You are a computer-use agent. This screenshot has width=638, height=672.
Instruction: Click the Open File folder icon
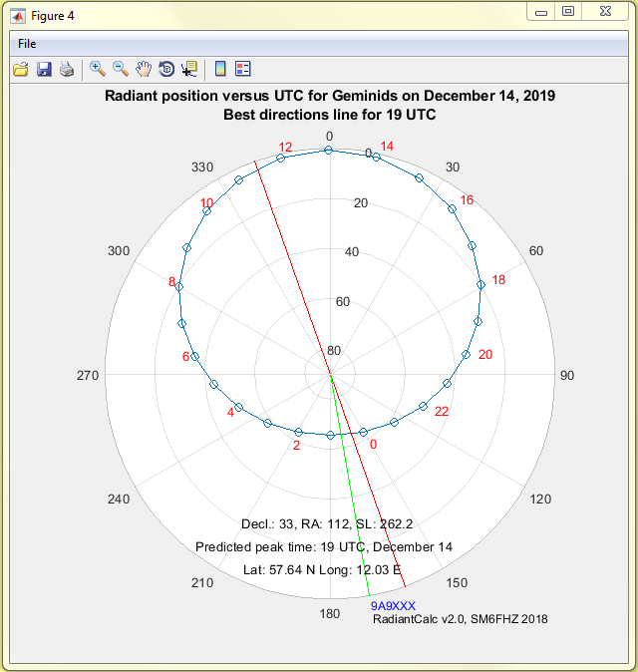(x=21, y=69)
